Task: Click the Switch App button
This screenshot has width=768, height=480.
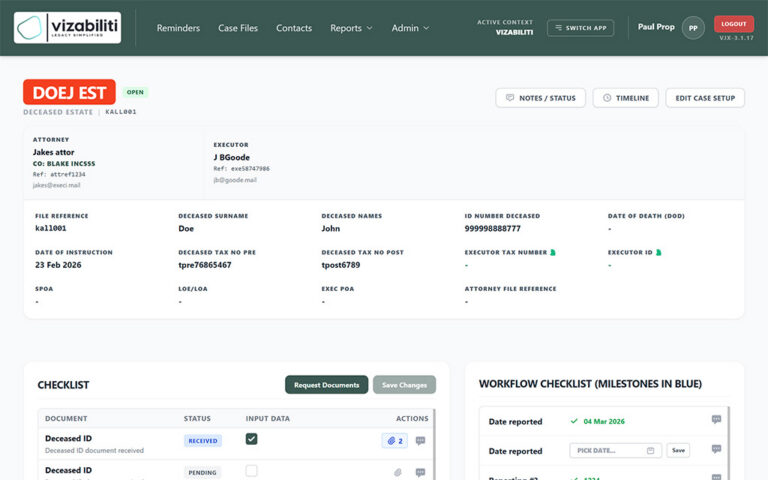Action: pos(580,28)
